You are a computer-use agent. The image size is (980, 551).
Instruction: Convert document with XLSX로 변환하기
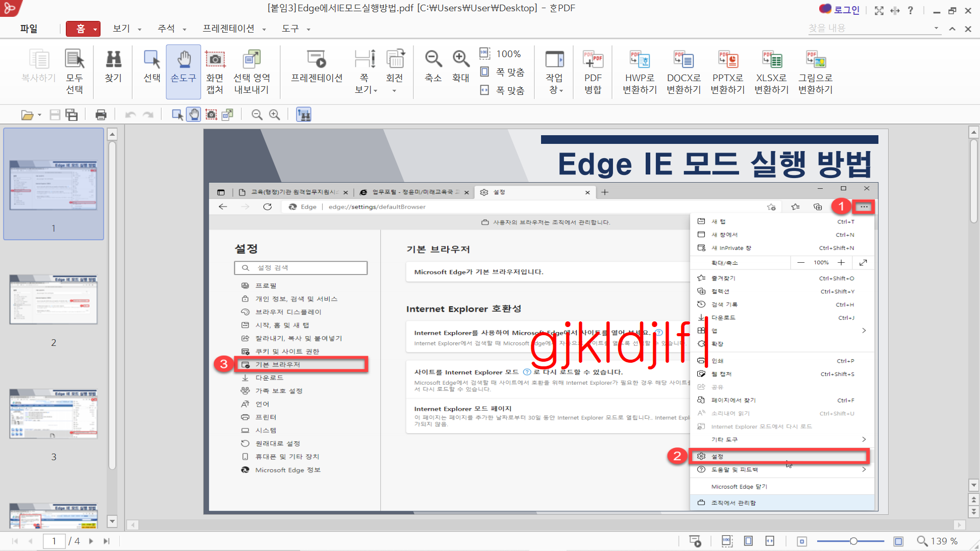click(x=772, y=72)
